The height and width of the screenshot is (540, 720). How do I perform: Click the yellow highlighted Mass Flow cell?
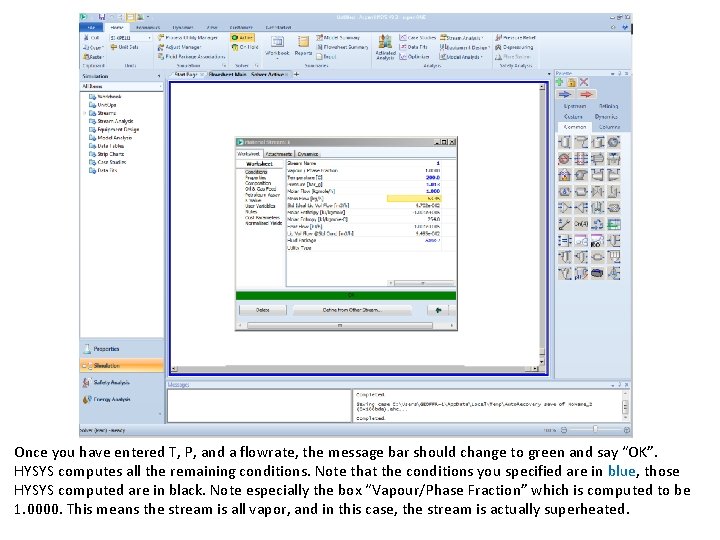point(414,198)
